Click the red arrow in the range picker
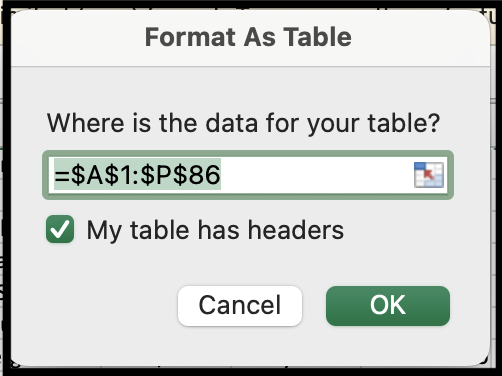Screen dimensions: 502x376 [x=428, y=174]
